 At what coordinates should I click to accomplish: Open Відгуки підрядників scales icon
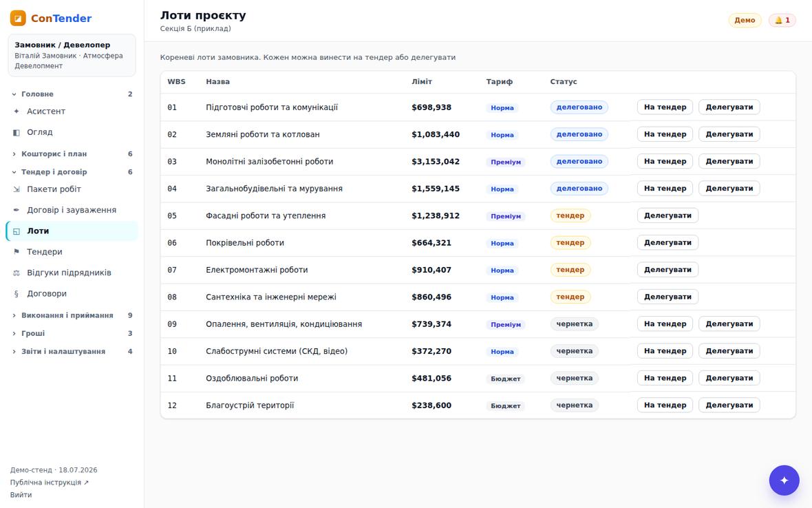click(17, 273)
